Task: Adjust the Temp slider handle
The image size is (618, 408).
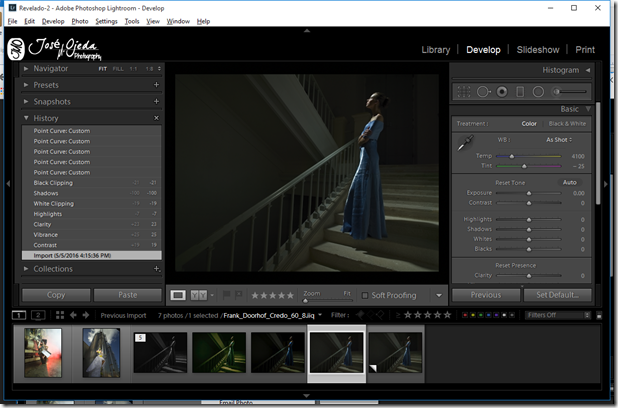Action: (x=512, y=156)
